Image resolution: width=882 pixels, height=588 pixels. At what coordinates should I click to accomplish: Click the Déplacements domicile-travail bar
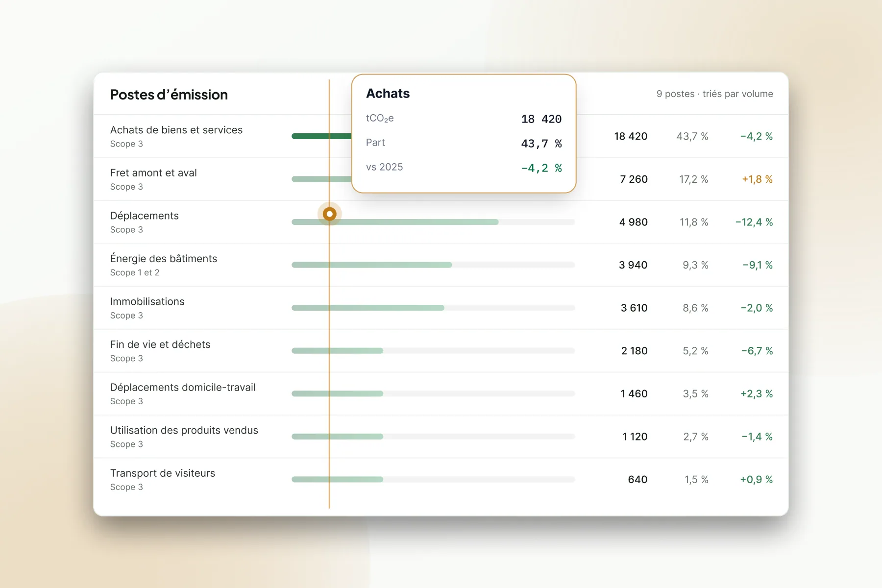[337, 393]
